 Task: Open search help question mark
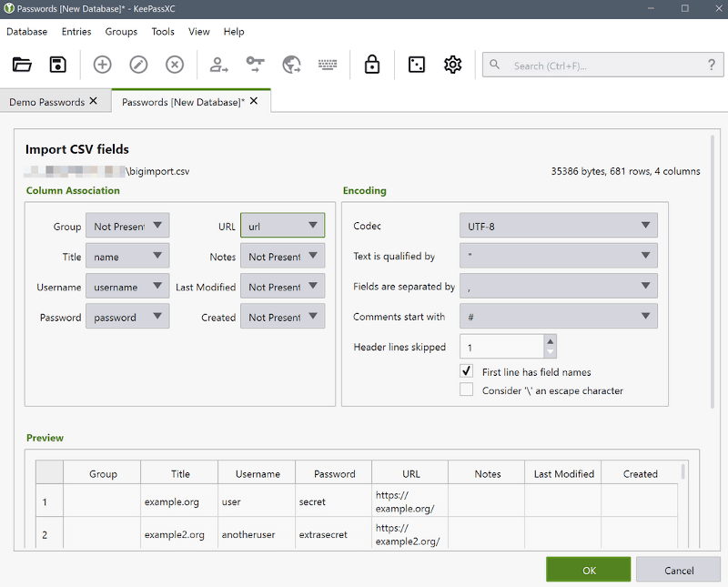click(712, 65)
